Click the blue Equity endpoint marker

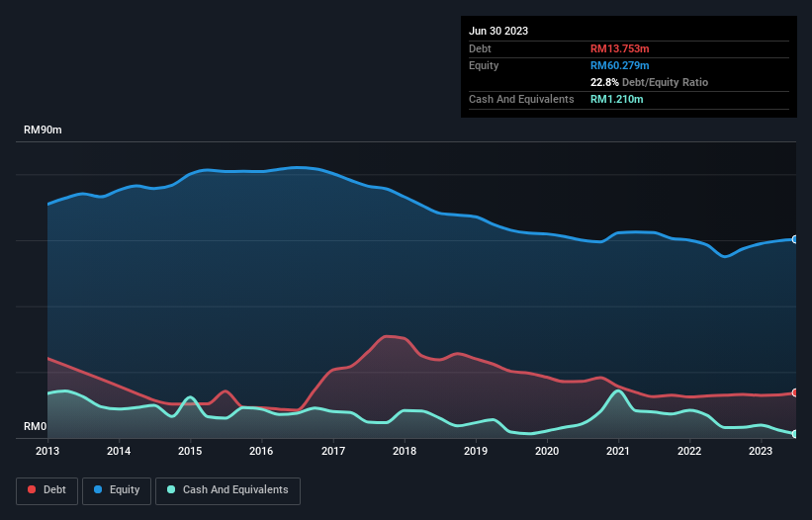tap(794, 239)
